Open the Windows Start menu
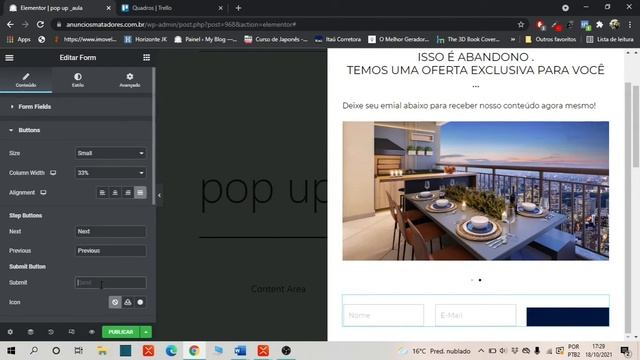Viewport: 640px width, 360px height. tap(11, 351)
